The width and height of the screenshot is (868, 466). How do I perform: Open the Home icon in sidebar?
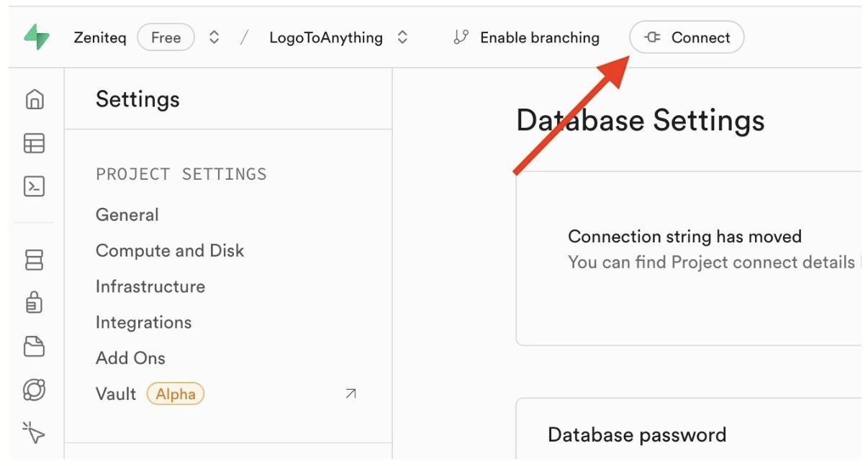(x=34, y=99)
